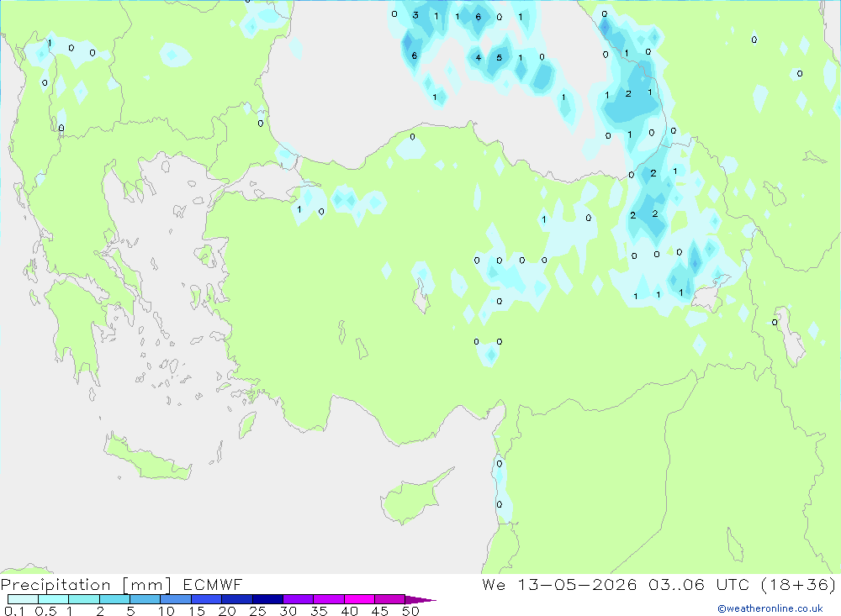Screen dimensions: 841x616
Task: Click the 20–25 mm dark blue legend swatch
Action: click(236, 599)
